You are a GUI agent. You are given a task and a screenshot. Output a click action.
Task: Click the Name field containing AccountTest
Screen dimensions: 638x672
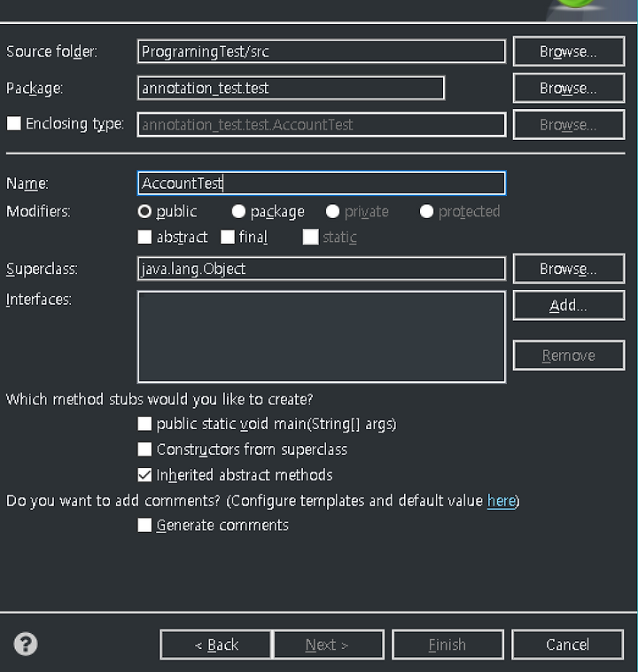tap(322, 184)
